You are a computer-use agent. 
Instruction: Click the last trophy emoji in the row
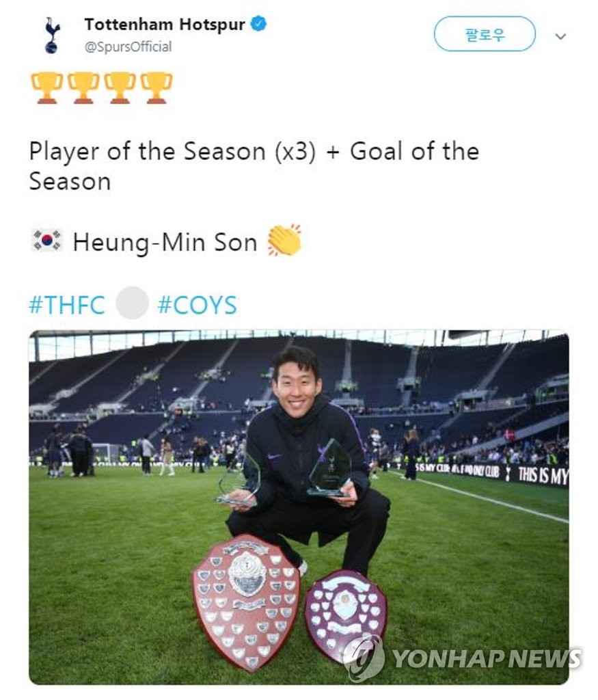tap(157, 88)
